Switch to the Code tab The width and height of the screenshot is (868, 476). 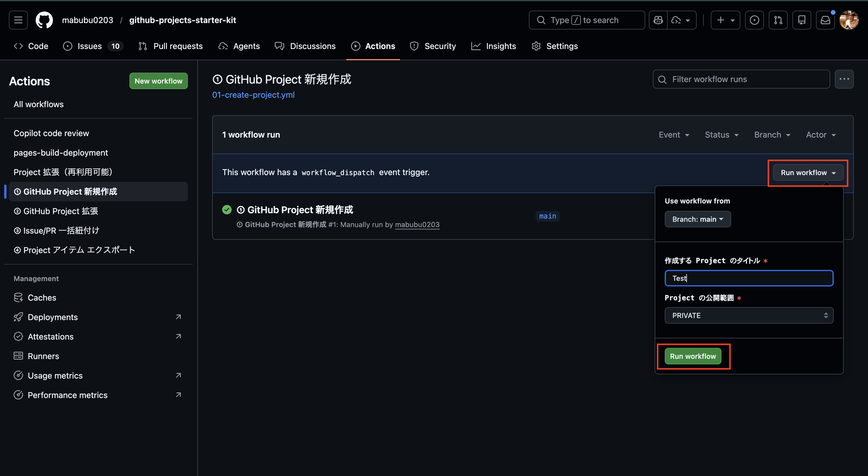coord(31,46)
